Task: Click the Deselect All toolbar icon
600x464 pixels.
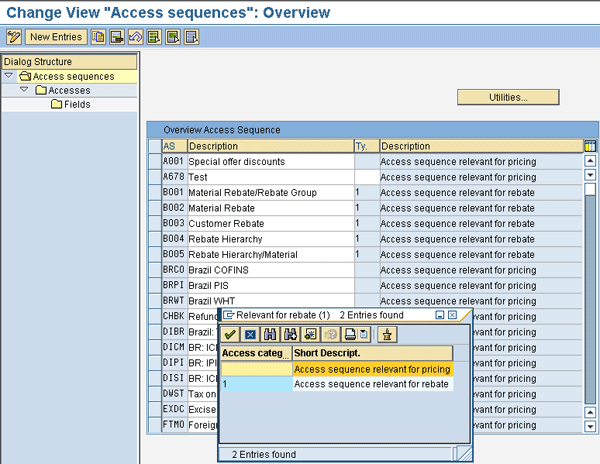Action: (192, 37)
